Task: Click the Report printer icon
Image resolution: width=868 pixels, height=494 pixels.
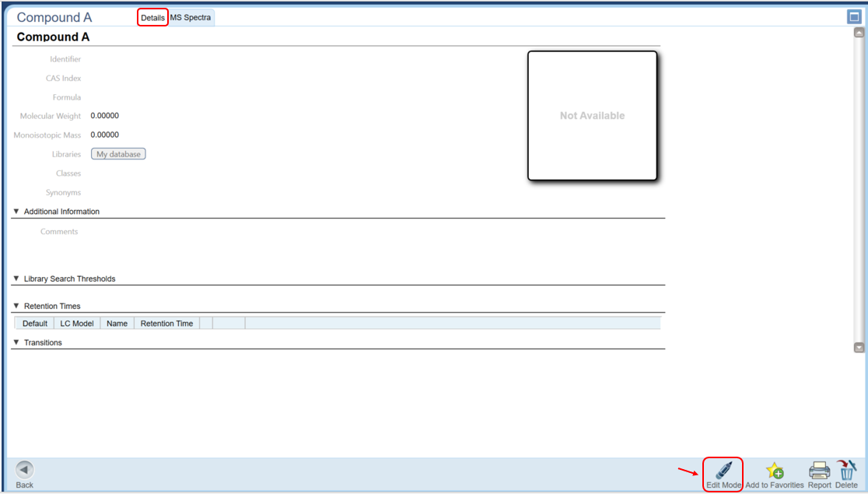Action: (819, 471)
